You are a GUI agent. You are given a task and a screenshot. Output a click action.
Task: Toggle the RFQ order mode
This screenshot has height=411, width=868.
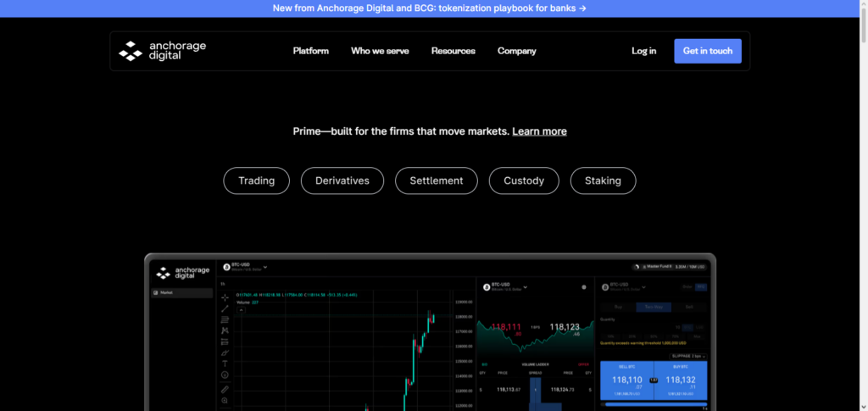pyautogui.click(x=701, y=287)
